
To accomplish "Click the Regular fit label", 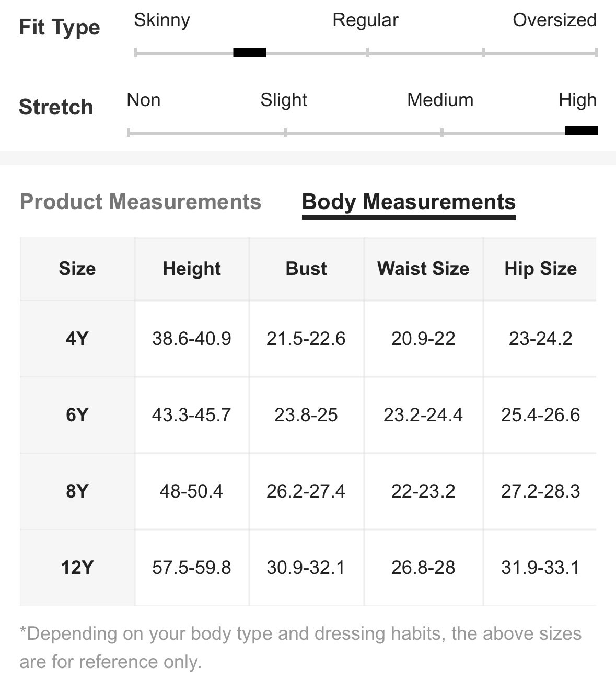I will pos(365,20).
